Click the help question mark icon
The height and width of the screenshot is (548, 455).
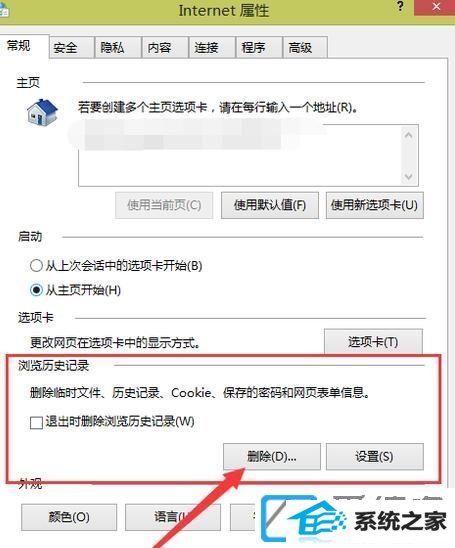(400, 6)
